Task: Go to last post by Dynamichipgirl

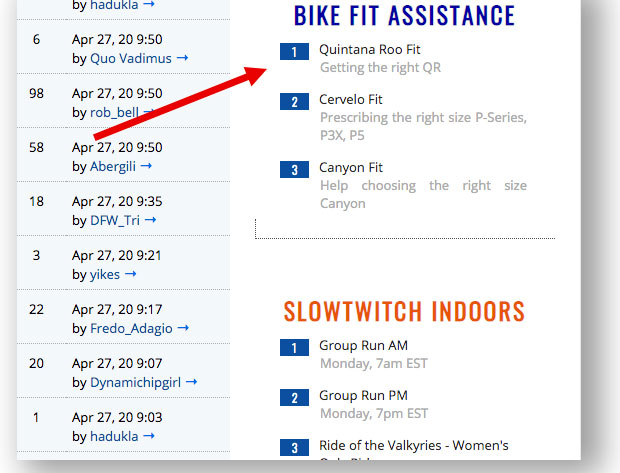Action: point(192,382)
